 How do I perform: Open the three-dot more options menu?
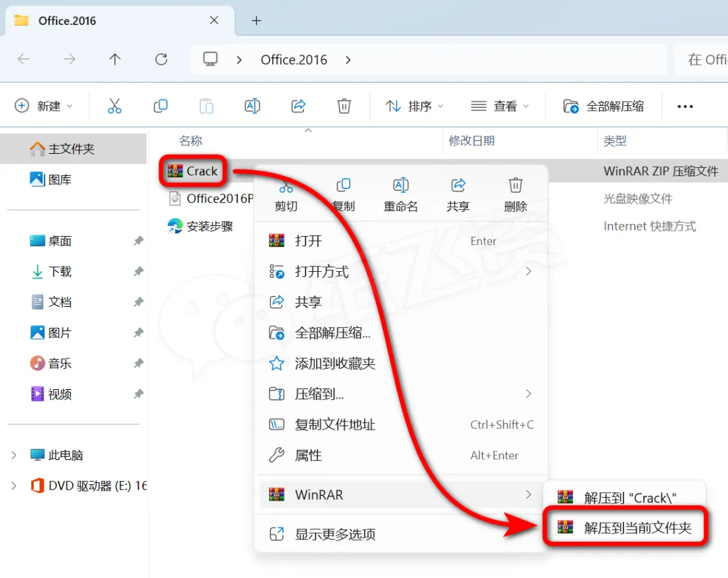685,107
